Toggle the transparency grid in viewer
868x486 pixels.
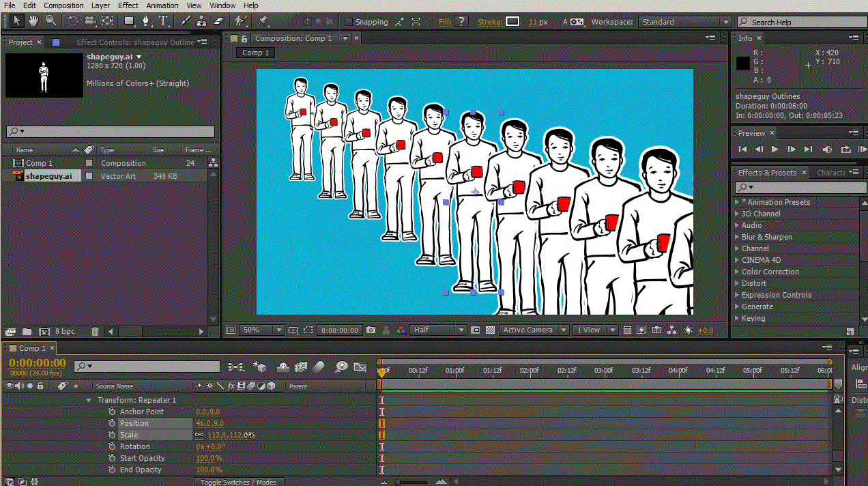(x=490, y=330)
